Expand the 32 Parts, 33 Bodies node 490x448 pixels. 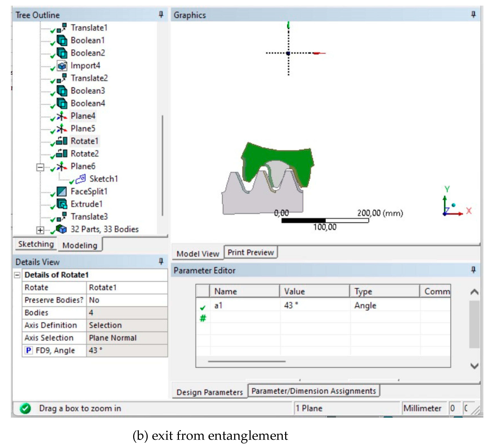click(x=40, y=230)
